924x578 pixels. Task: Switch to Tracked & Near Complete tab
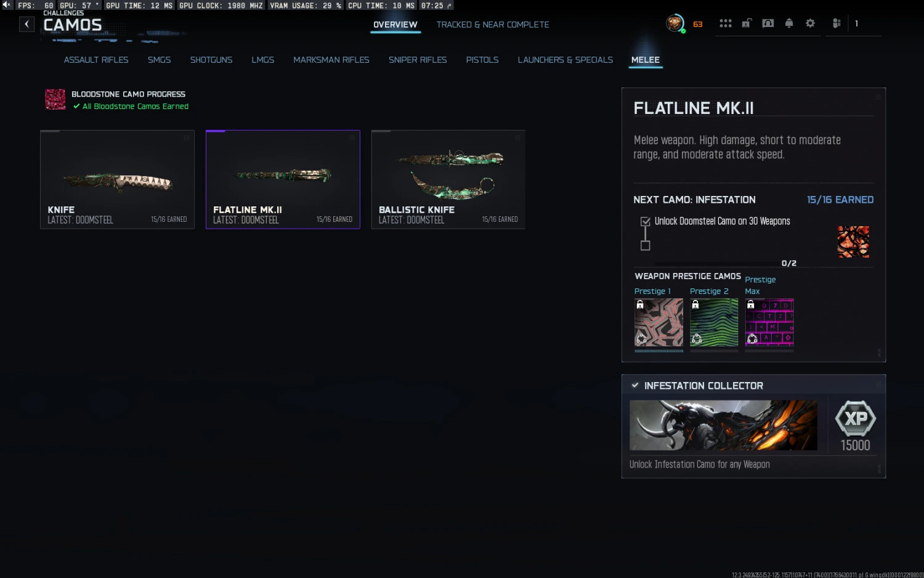[493, 25]
